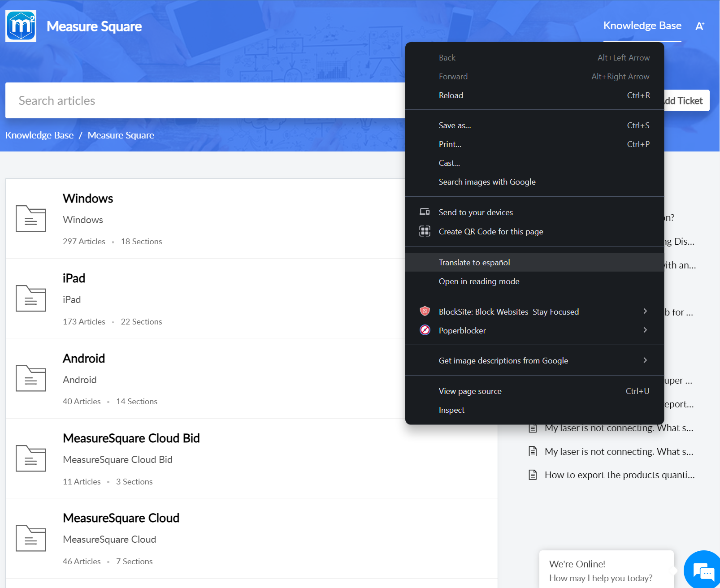
Task: Choose Get image descriptions from Google
Action: click(x=534, y=361)
